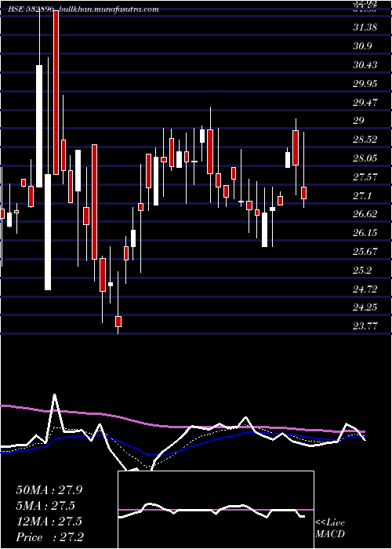Screen dimensions: 392x549
Task: Click the 26.62 price axis label
Action: click(x=365, y=214)
